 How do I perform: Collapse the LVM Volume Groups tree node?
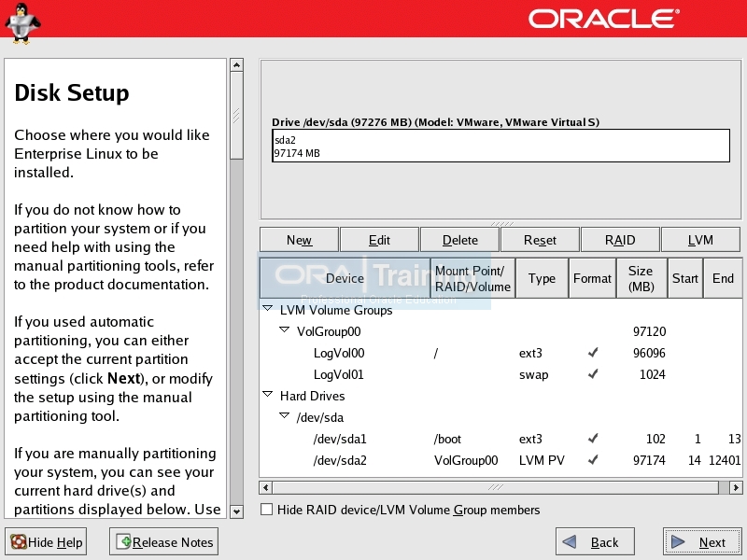(268, 309)
